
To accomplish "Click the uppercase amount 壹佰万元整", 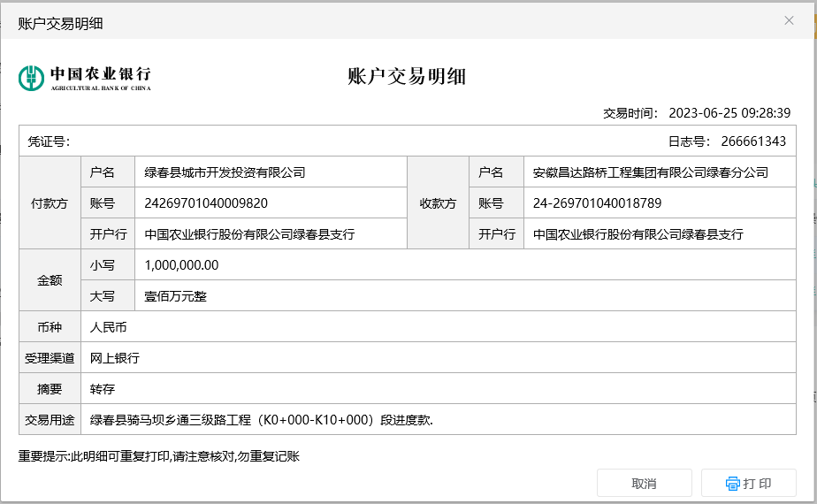I will (175, 296).
